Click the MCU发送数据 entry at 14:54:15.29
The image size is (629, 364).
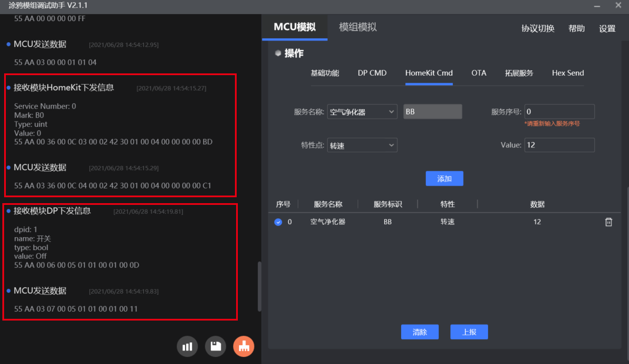pos(40,167)
